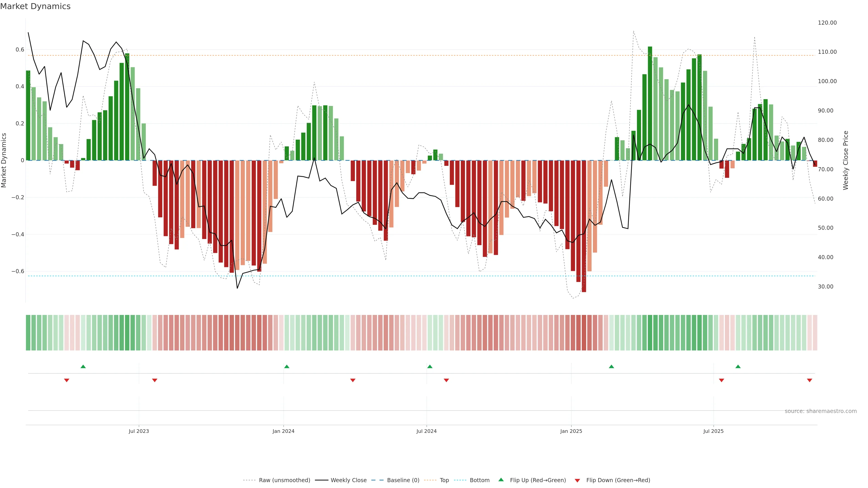Click the last red flip-down marker

[809, 380]
